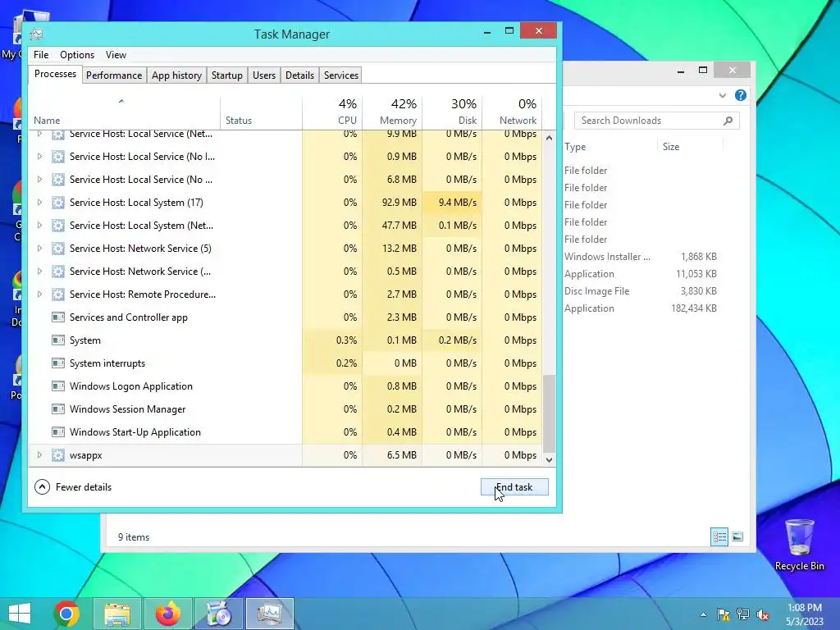Open the installer disc icon on the taskbar
The image size is (840, 630).
pos(218,614)
